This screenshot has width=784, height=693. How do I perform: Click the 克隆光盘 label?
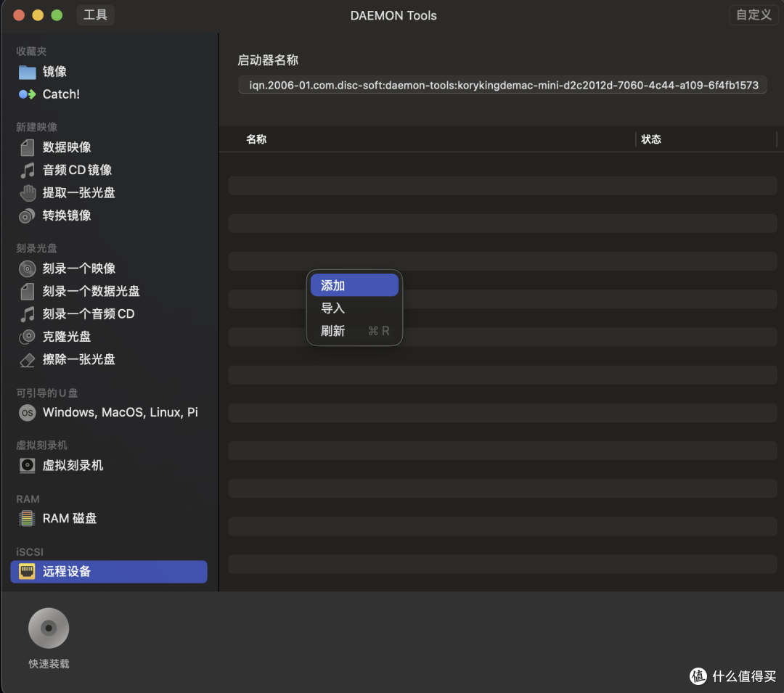click(67, 337)
